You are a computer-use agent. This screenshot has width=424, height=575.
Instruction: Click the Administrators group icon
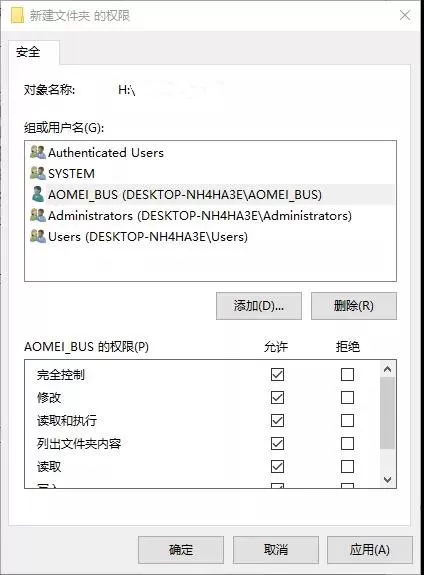(38, 215)
